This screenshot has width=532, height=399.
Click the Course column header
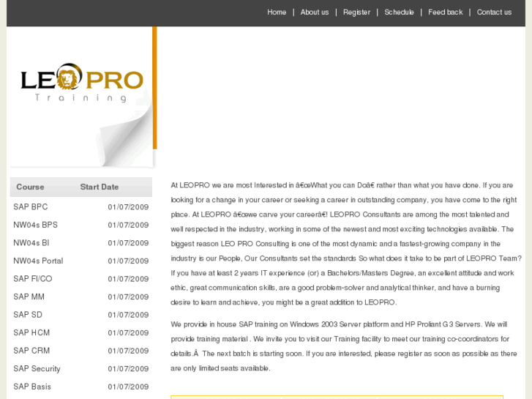pyautogui.click(x=30, y=187)
